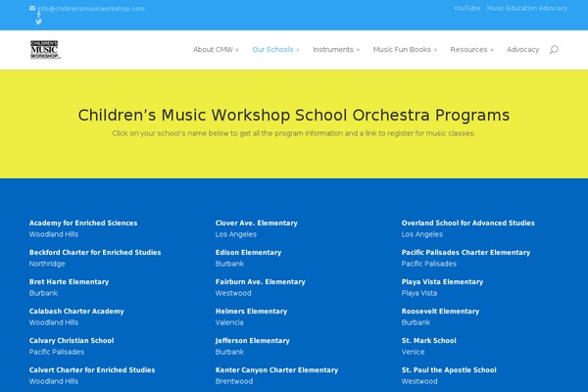The width and height of the screenshot is (588, 392).
Task: Open Pacific Palisades Charter Elementary page
Action: click(x=465, y=253)
